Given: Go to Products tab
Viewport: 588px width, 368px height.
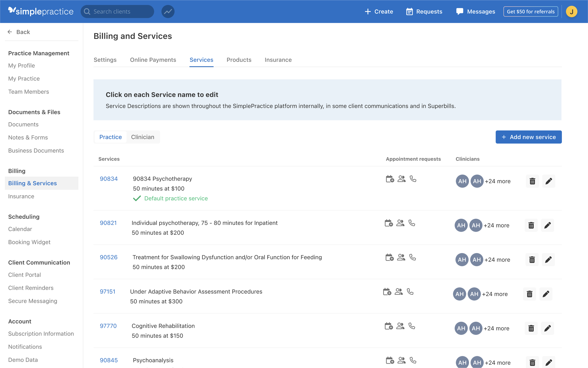Looking at the screenshot, I should point(239,60).
